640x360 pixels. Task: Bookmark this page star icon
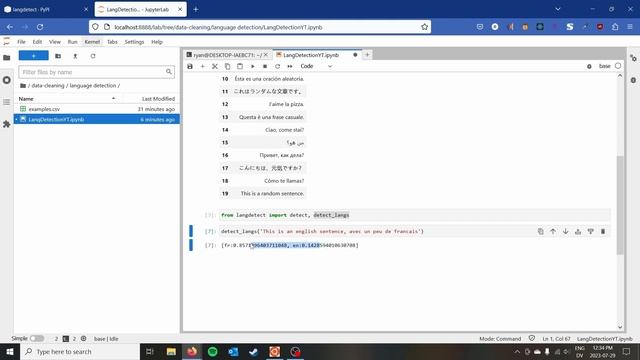click(x=424, y=27)
